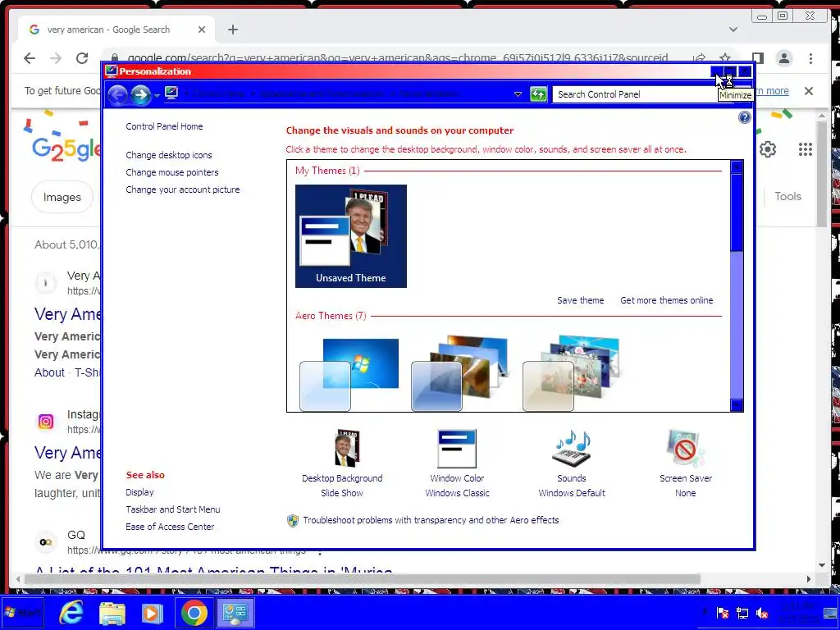Click the theme list scrollbar down arrow

737,405
